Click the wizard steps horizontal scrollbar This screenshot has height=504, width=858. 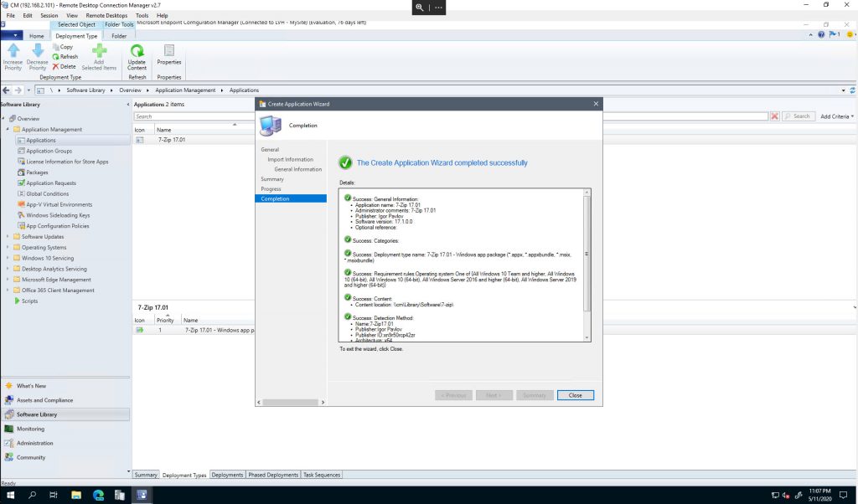point(291,403)
